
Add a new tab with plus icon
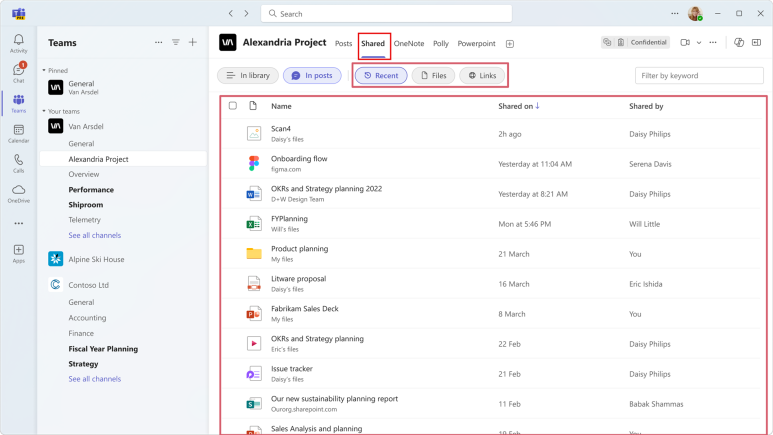click(x=510, y=44)
